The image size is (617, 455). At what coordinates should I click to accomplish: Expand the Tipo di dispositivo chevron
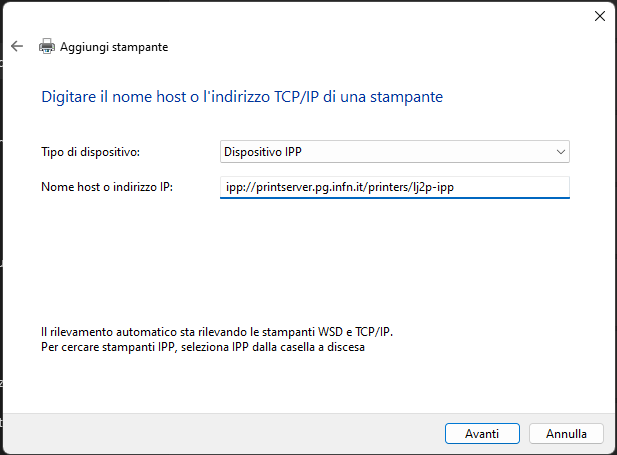coord(561,152)
